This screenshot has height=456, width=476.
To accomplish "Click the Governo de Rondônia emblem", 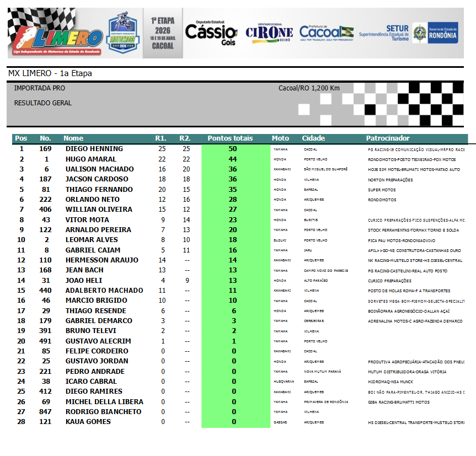I will pyautogui.click(x=435, y=34).
